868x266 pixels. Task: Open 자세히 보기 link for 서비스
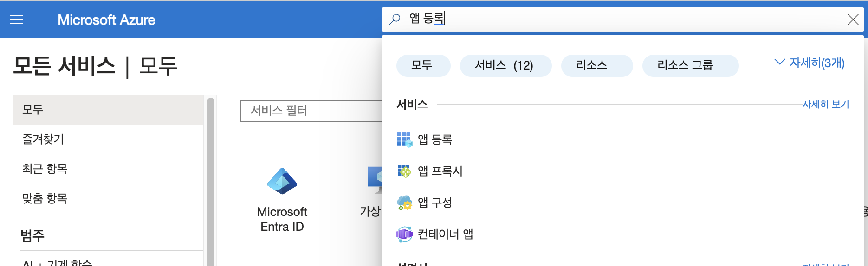click(x=825, y=104)
